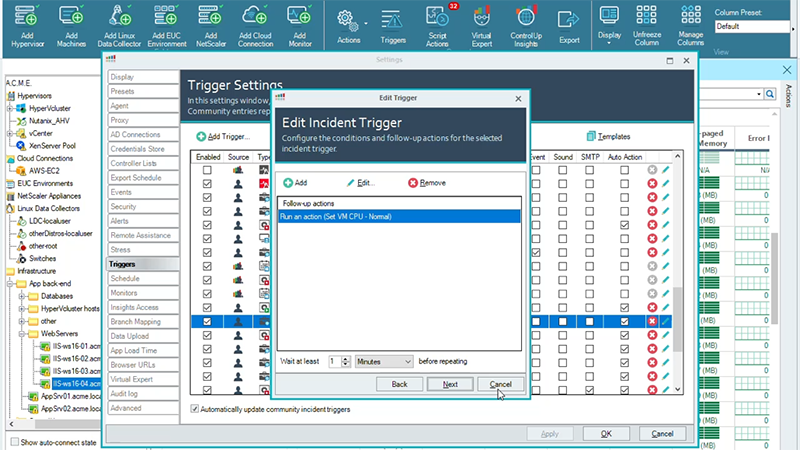800x450 pixels.
Task: Toggle Automatically update community incident triggers
Action: tap(194, 409)
